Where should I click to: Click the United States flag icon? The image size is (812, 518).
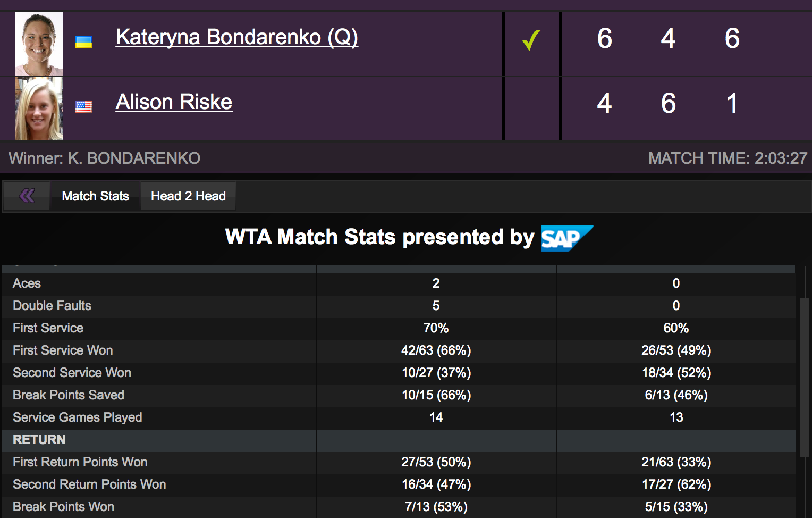(84, 107)
